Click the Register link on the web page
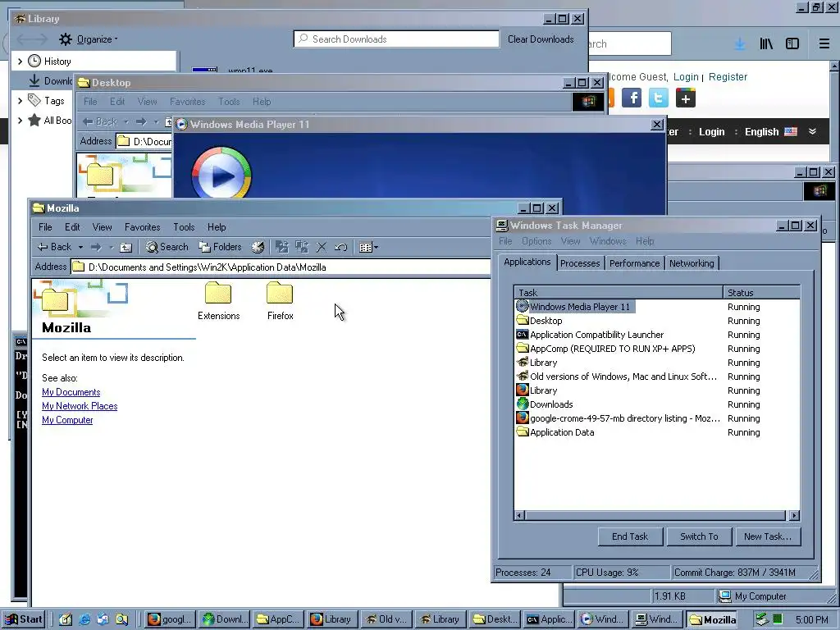The image size is (840, 630). click(728, 76)
